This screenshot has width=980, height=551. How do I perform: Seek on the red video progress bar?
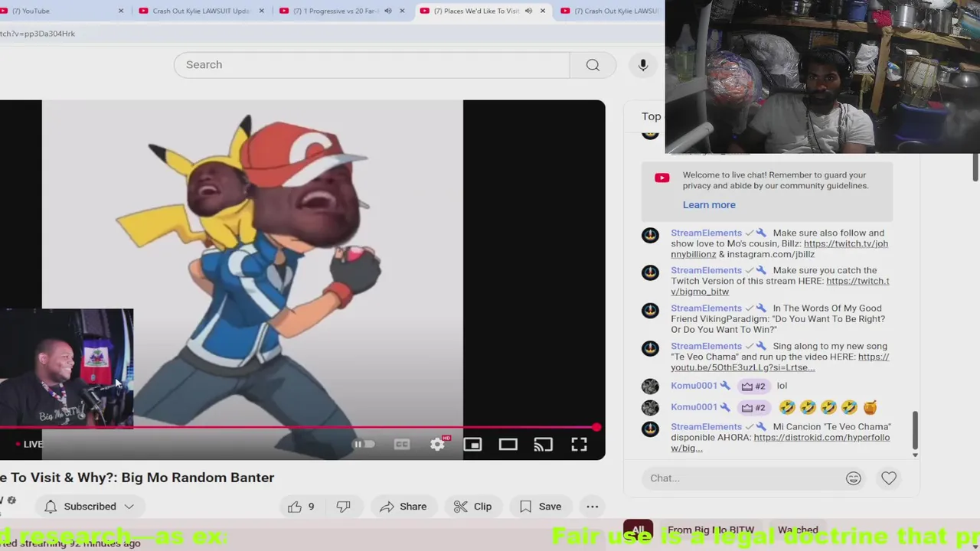coord(299,427)
